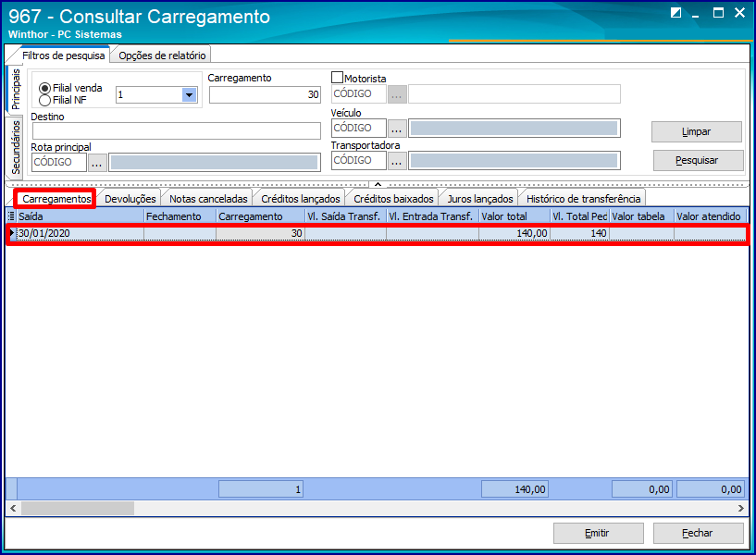Click the Limpar button
The width and height of the screenshot is (756, 555).
tap(697, 132)
